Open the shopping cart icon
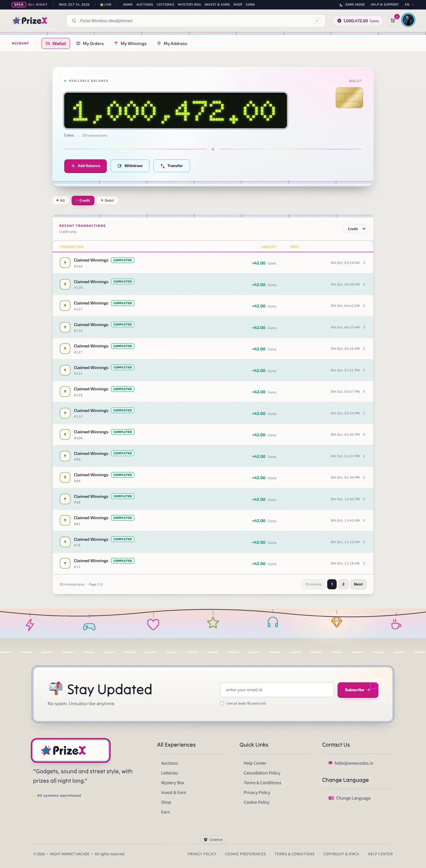Viewport: 426px width, 868px height. pyautogui.click(x=393, y=20)
